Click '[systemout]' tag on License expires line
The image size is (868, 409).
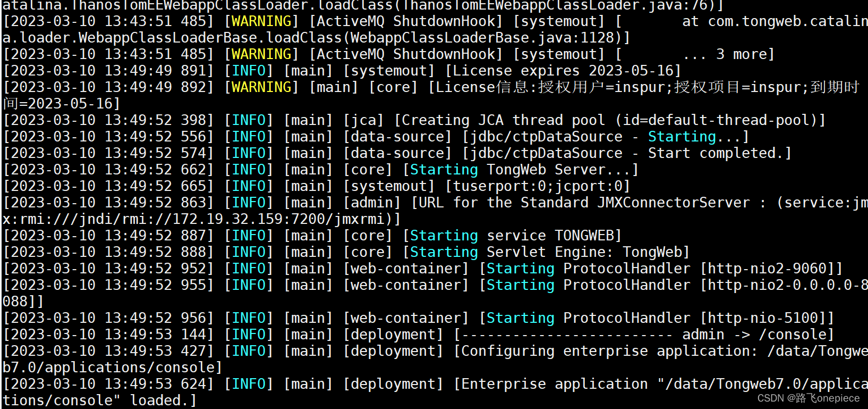pyautogui.click(x=388, y=71)
